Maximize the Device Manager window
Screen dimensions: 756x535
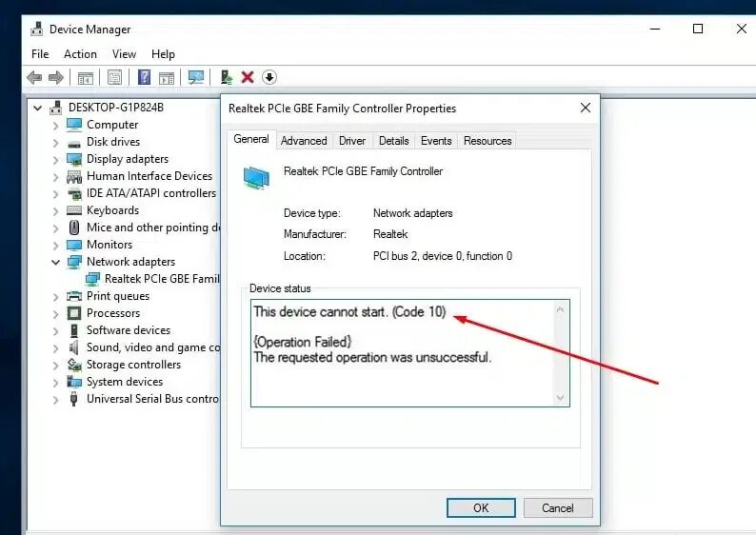(x=698, y=29)
